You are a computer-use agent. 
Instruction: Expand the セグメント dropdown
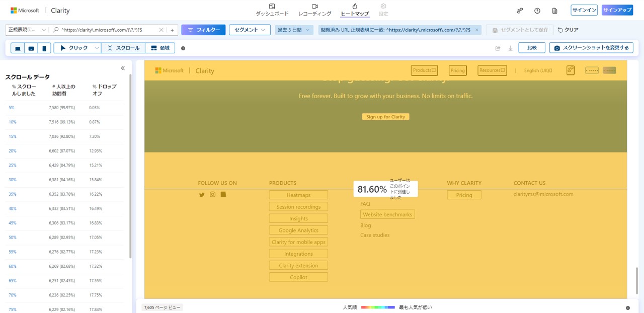250,30
